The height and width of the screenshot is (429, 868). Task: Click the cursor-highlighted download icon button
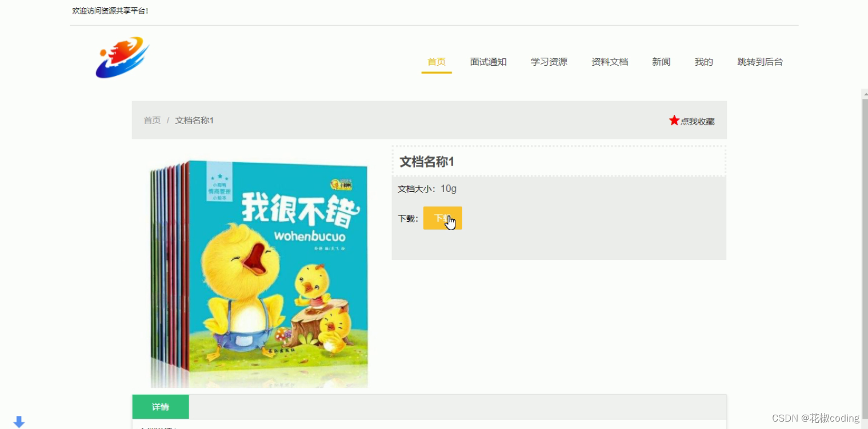pyautogui.click(x=442, y=218)
